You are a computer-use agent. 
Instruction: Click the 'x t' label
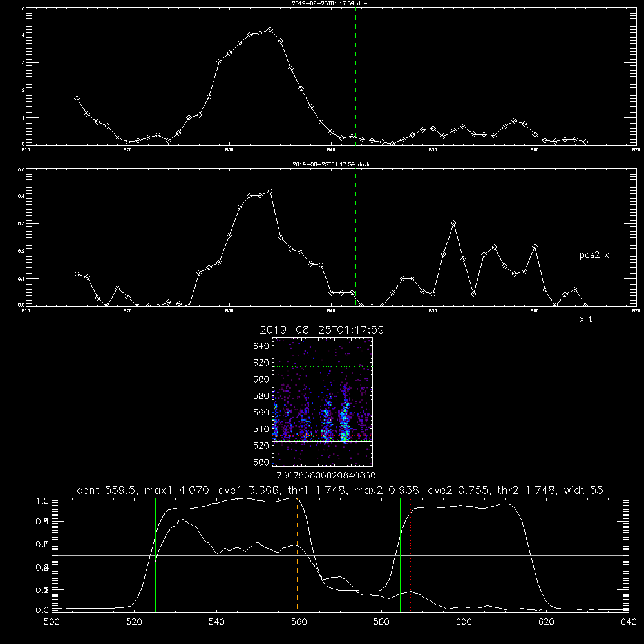tap(585, 319)
